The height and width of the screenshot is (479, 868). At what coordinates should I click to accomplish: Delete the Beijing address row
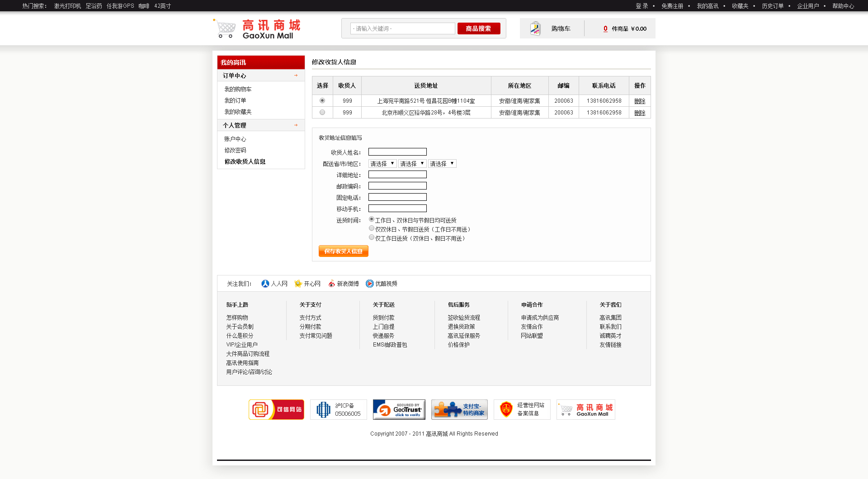tap(639, 113)
